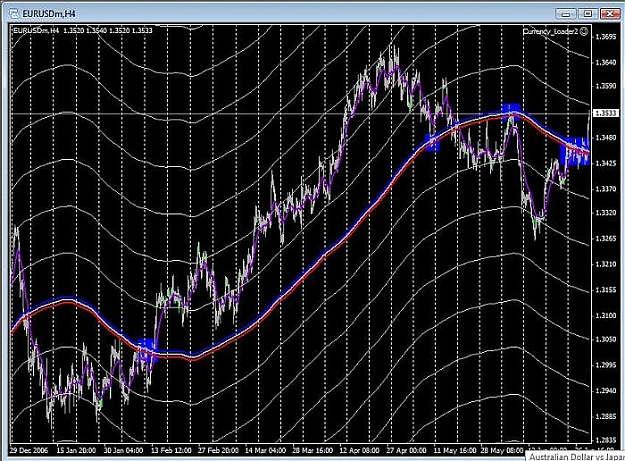This screenshot has height=461, width=625.
Task: Click the Australian Dollar vs Japan tooltip
Action: [576, 457]
